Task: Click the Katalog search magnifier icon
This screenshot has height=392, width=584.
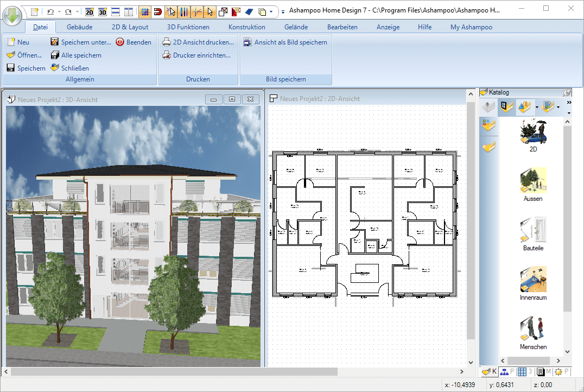Action: (567, 92)
